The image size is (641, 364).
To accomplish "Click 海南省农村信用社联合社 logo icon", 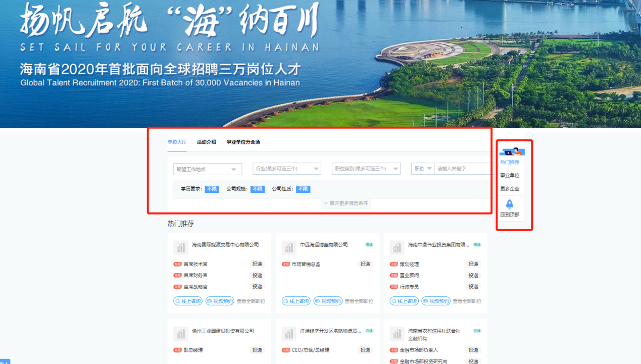I will point(397,334).
